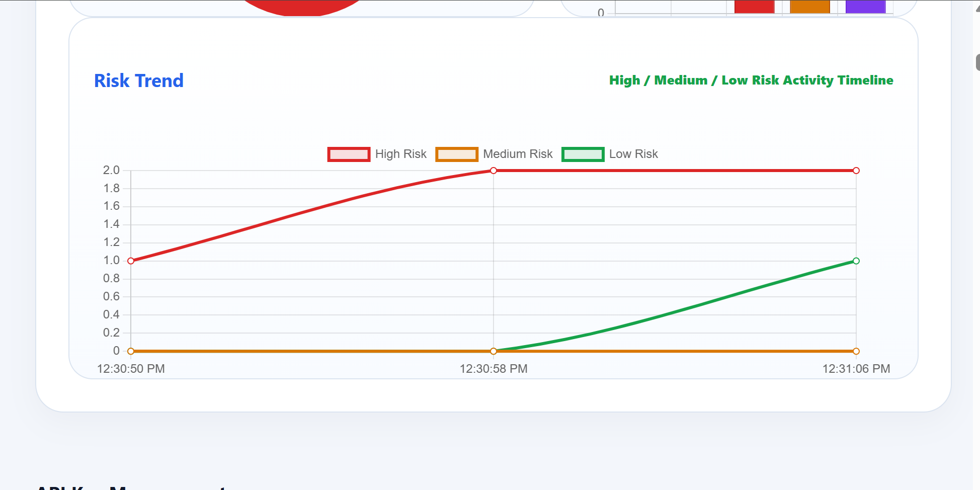Click the Medium Risk legend label
The height and width of the screenshot is (490, 980).
click(x=518, y=154)
